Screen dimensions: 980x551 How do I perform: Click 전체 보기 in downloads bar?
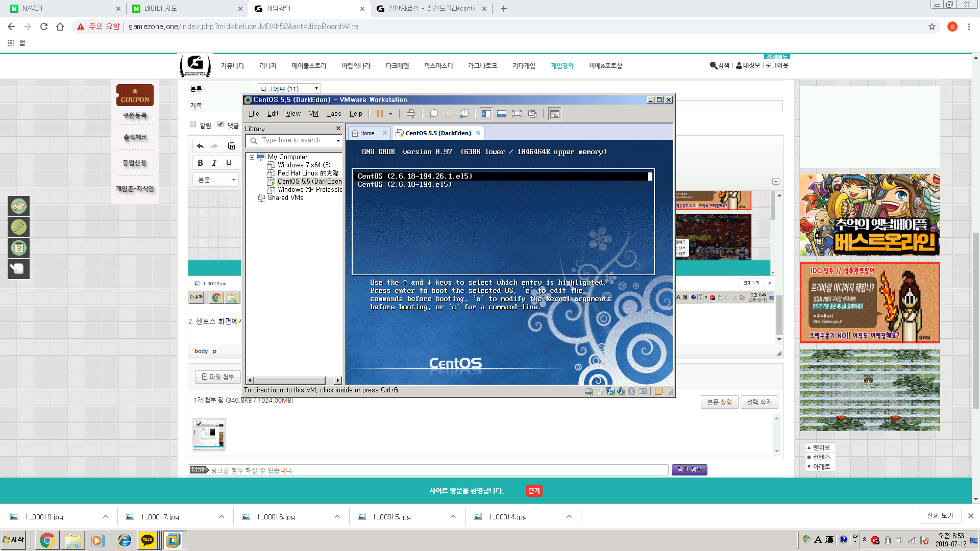940,516
